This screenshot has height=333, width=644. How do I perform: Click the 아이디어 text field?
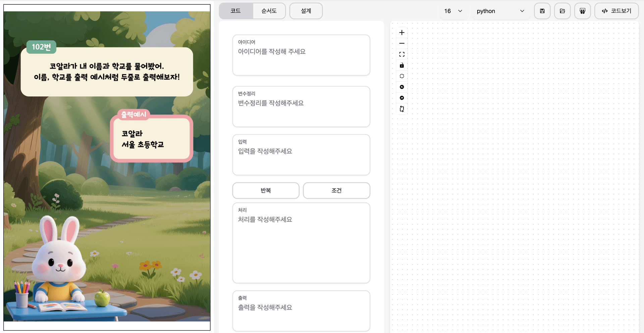301,55
